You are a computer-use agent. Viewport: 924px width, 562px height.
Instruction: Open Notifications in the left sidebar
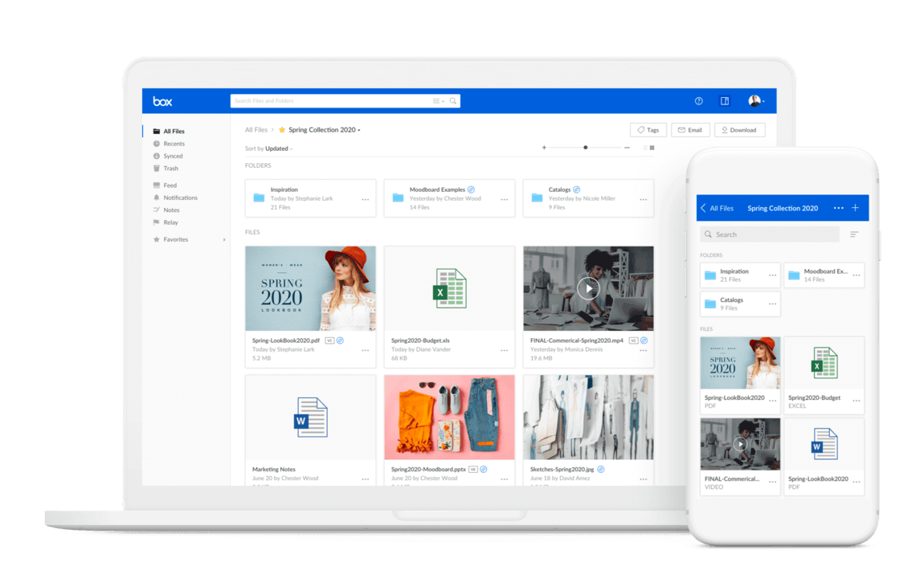180,198
